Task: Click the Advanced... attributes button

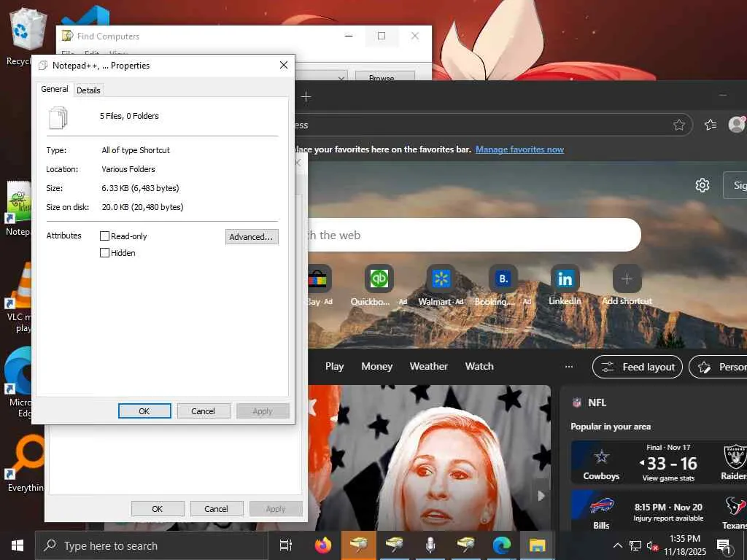Action: point(252,237)
